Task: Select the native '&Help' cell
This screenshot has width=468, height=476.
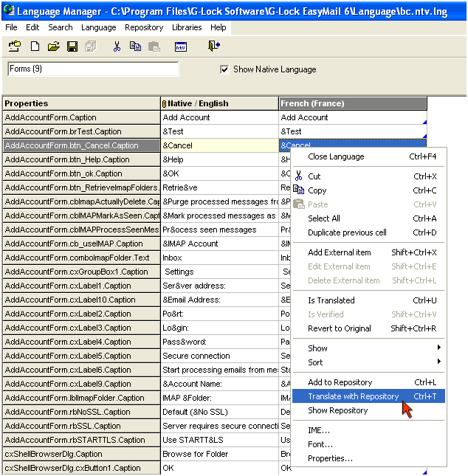Action: click(219, 159)
